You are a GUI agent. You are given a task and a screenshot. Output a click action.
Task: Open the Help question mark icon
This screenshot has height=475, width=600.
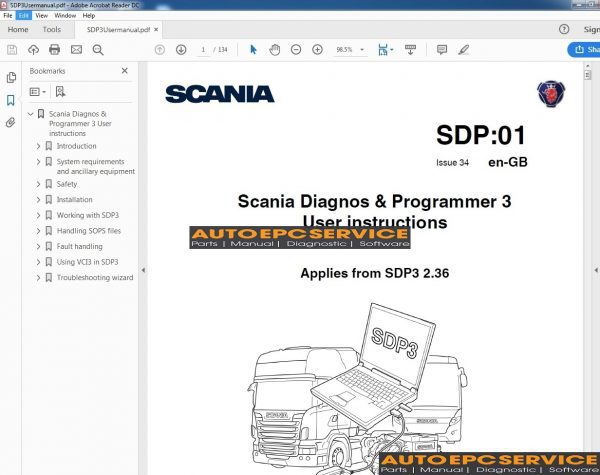[x=564, y=29]
